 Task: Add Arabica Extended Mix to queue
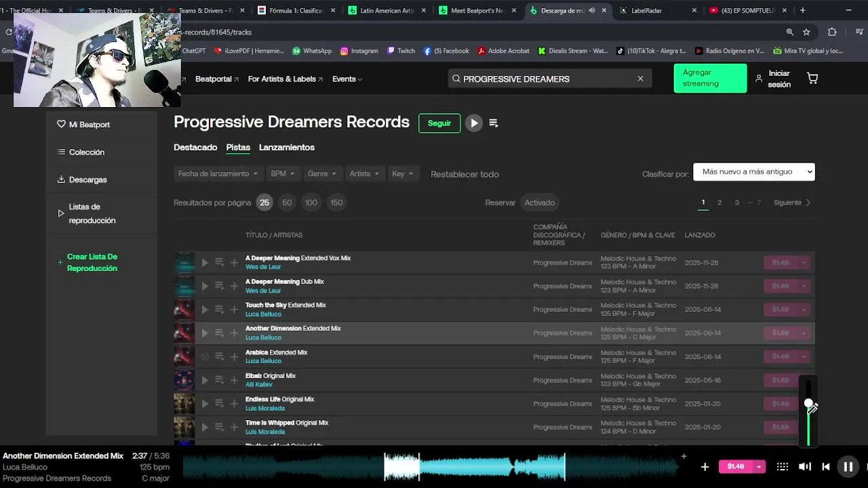(219, 356)
